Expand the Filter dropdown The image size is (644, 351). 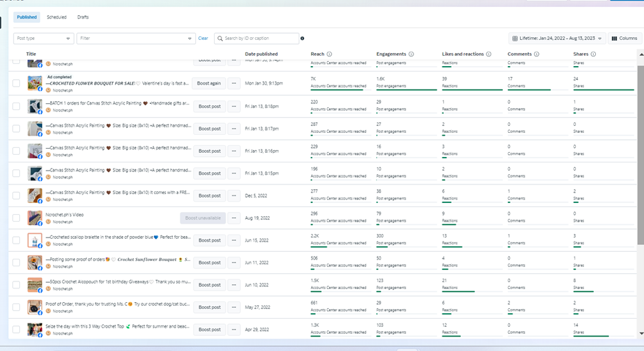136,39
